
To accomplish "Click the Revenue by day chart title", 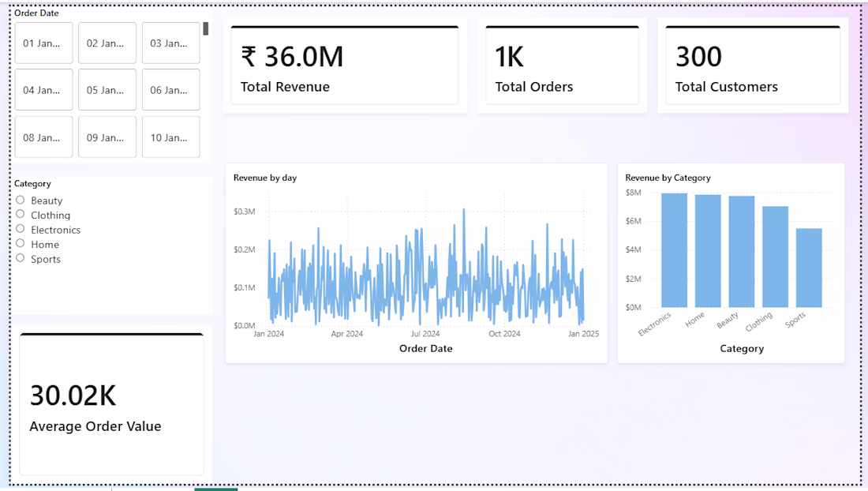I will [265, 178].
